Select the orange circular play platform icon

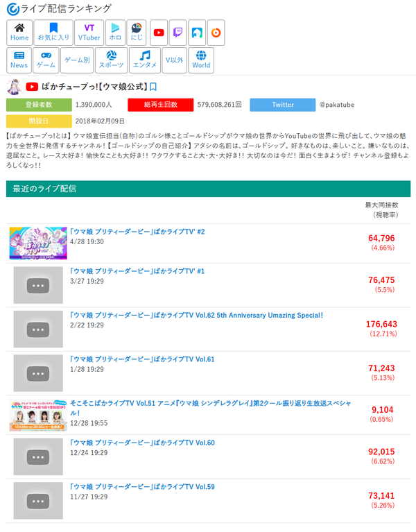coord(216,33)
